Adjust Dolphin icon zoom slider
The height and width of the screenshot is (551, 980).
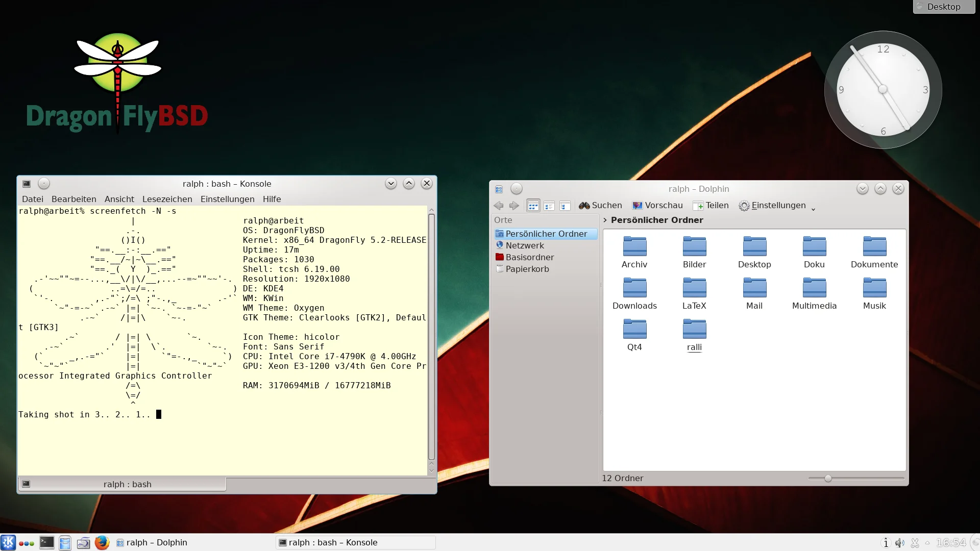828,479
